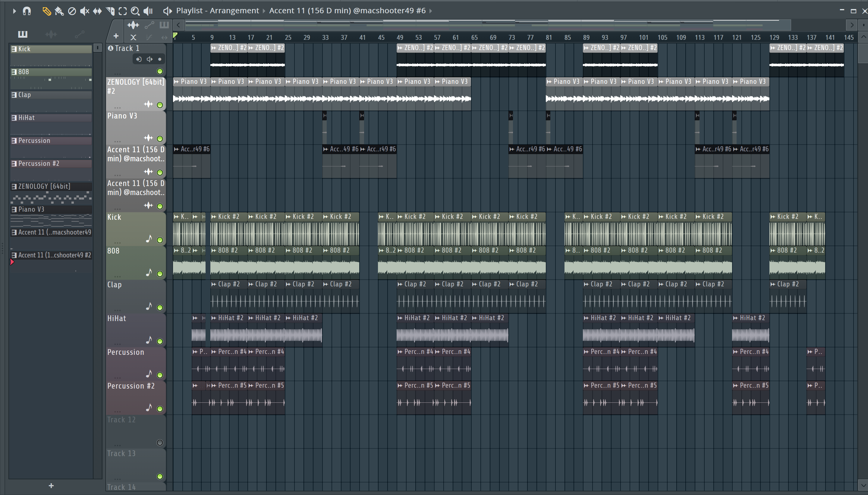Select the Slip tool
This screenshot has height=495, width=868.
(97, 11)
